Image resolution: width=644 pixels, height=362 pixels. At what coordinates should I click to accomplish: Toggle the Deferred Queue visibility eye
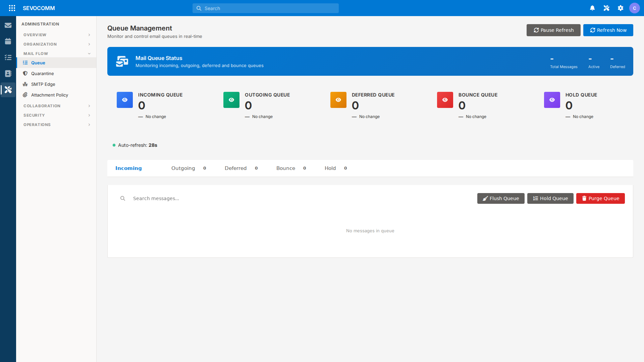[338, 100]
